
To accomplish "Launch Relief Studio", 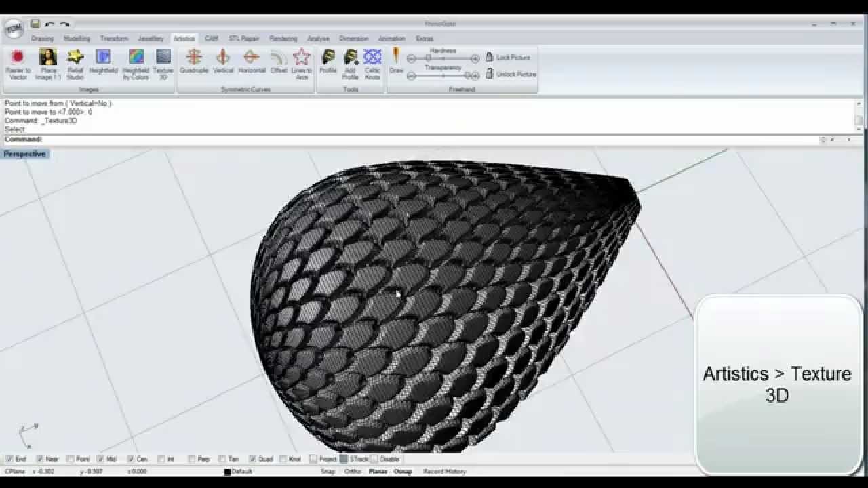I will (x=75, y=64).
